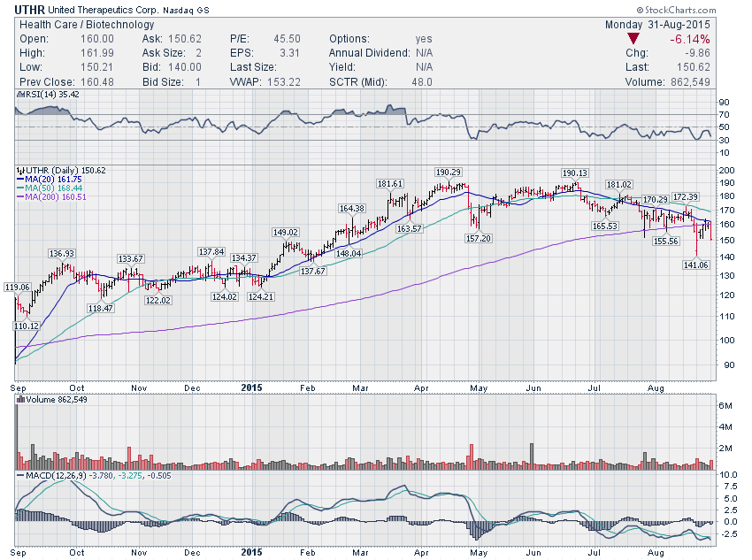Click the 119.06 price label
The height and width of the screenshot is (560, 752).
18,288
